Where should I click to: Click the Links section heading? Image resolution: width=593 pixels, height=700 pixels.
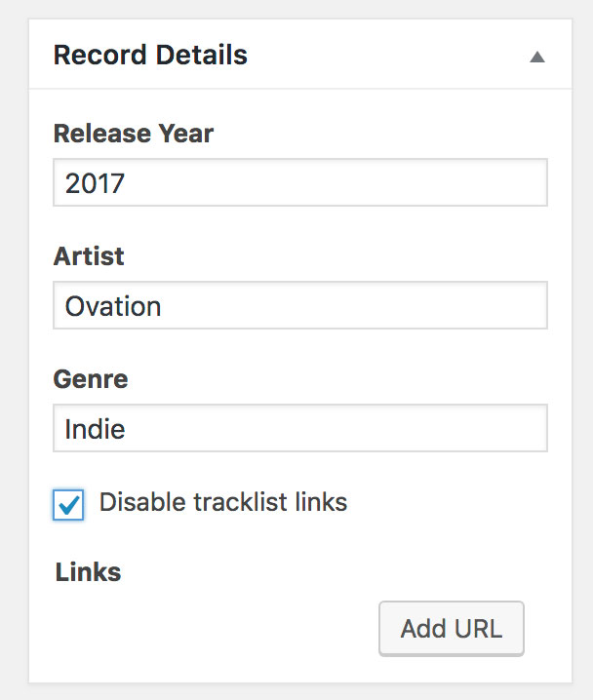88,571
